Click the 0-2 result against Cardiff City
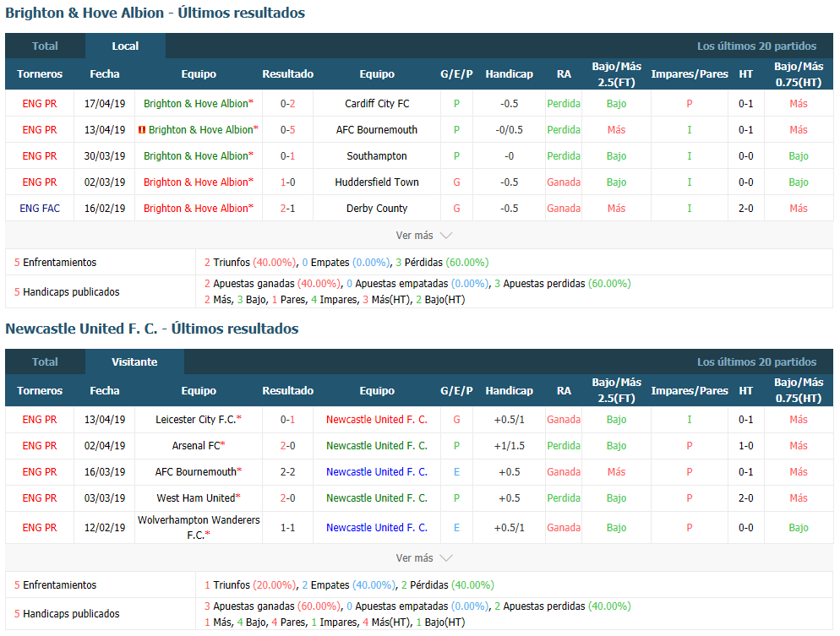Viewport: 840px width, 636px height. 287,104
